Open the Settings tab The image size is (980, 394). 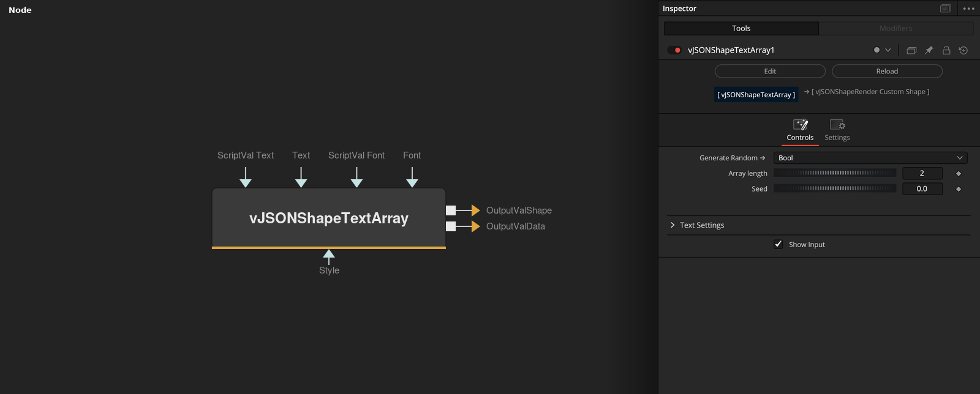[x=837, y=130]
